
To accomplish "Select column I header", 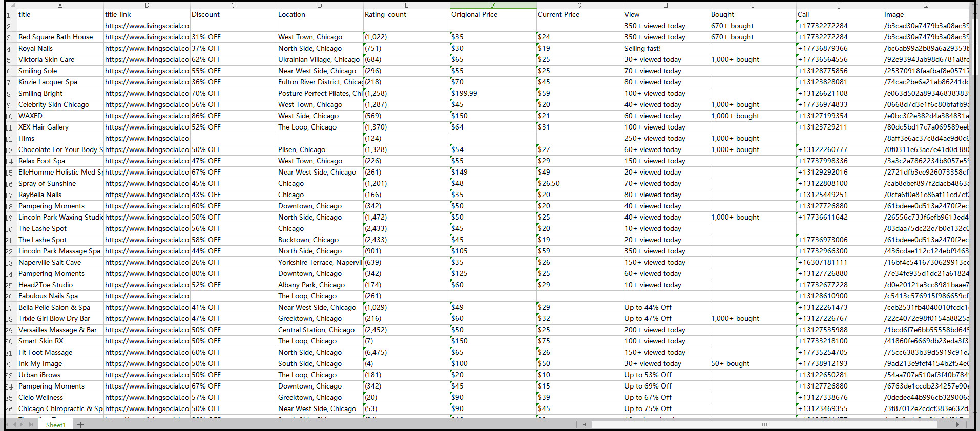I will [753, 5].
